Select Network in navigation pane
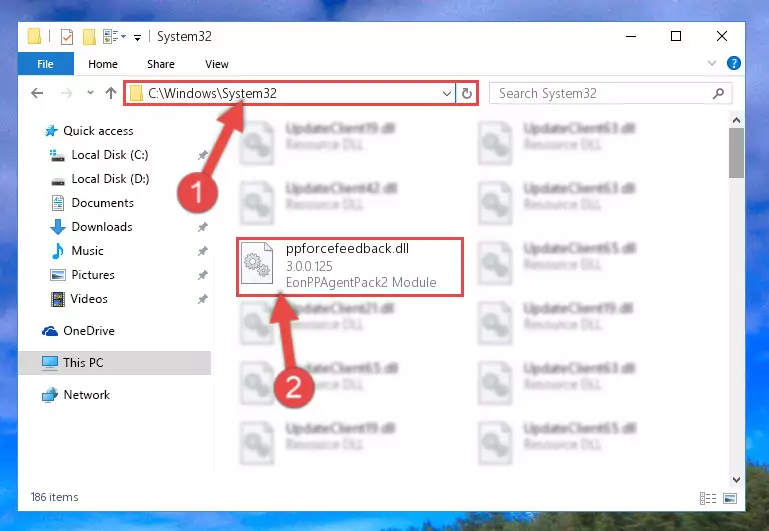769x531 pixels. click(x=86, y=395)
